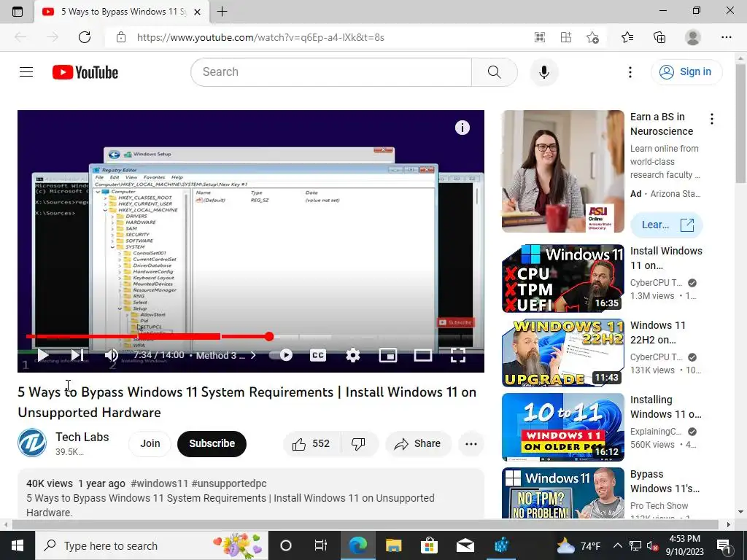747x560 pixels.
Task: Open the YouTube guide hamburger menu
Action: click(26, 72)
